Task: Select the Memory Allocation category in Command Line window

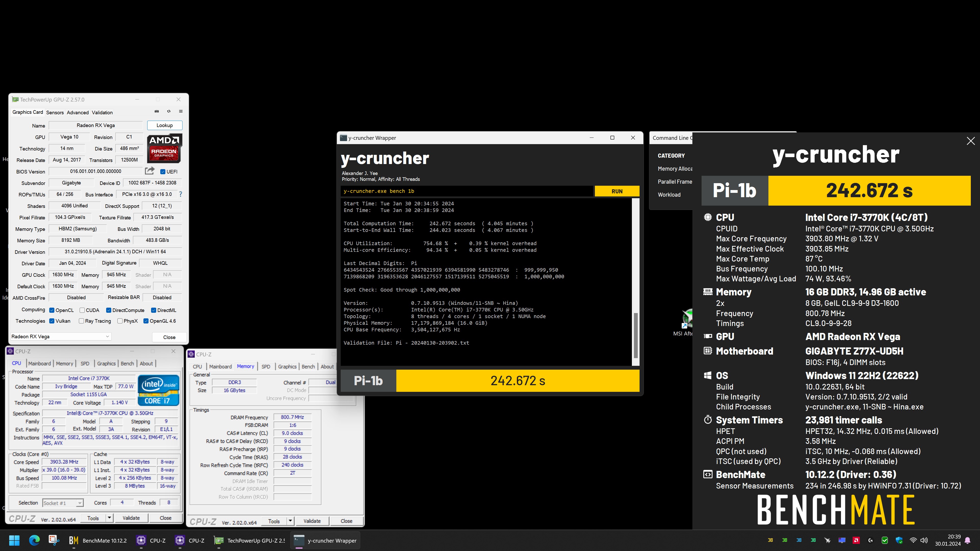Action: tap(675, 168)
